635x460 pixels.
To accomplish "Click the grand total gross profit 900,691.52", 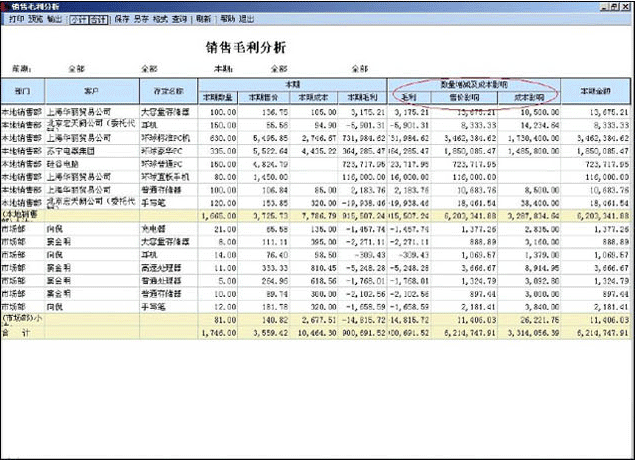I will click(x=362, y=333).
